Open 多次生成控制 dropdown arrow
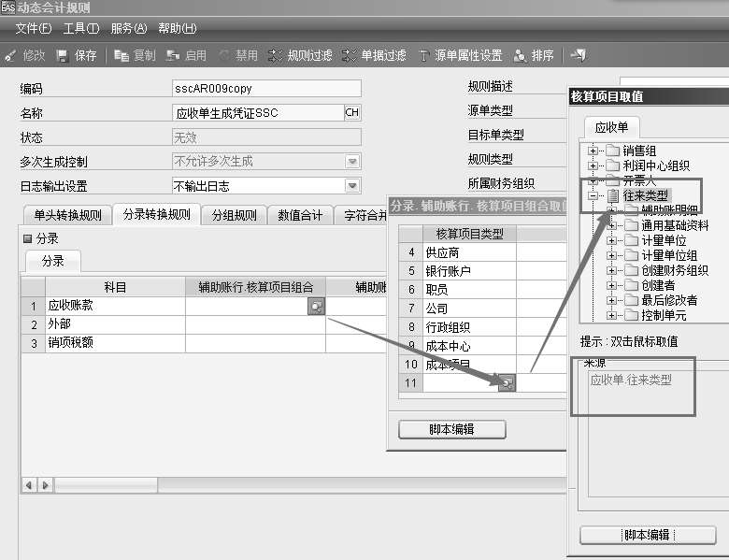The width and height of the screenshot is (729, 560). (x=352, y=162)
